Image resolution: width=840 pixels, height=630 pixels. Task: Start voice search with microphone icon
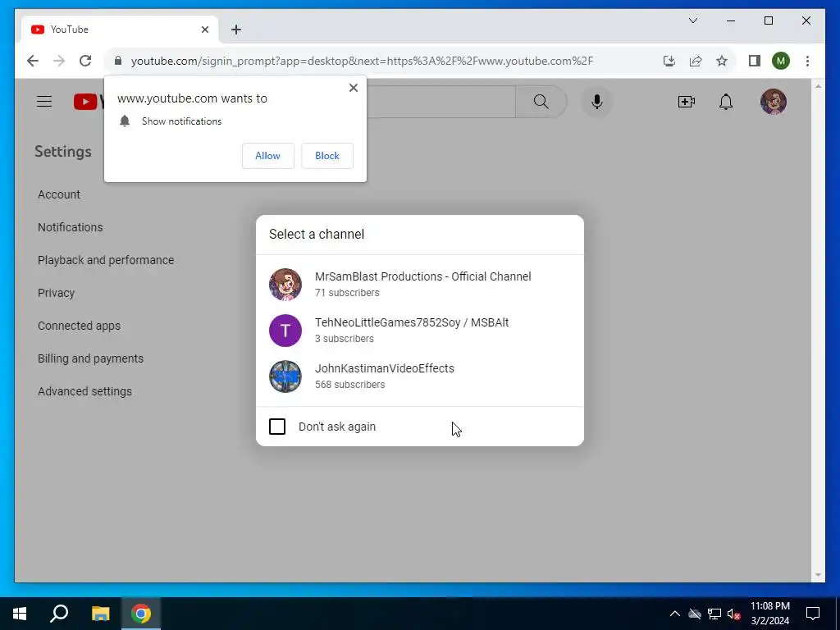pyautogui.click(x=597, y=101)
